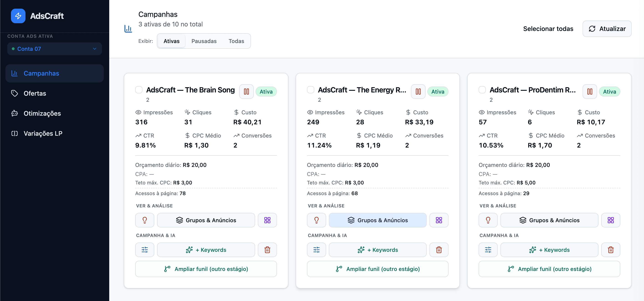The width and height of the screenshot is (644, 301).
Task: Delete The Energy campaign with trash icon
Action: 439,250
